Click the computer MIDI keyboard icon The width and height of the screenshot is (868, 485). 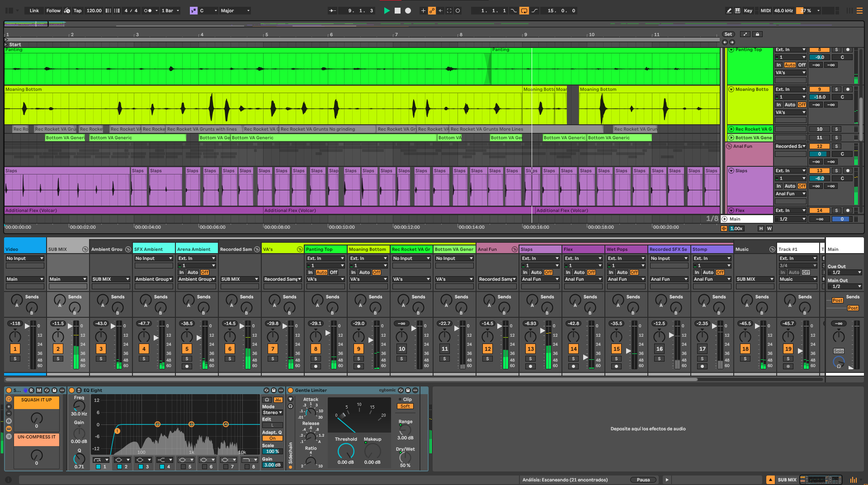(x=738, y=10)
